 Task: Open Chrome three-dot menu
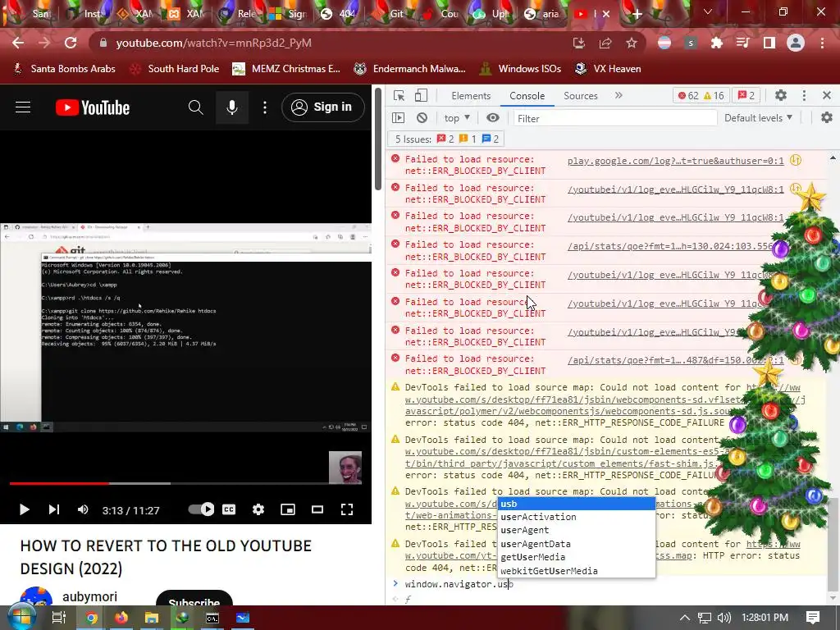[822, 43]
